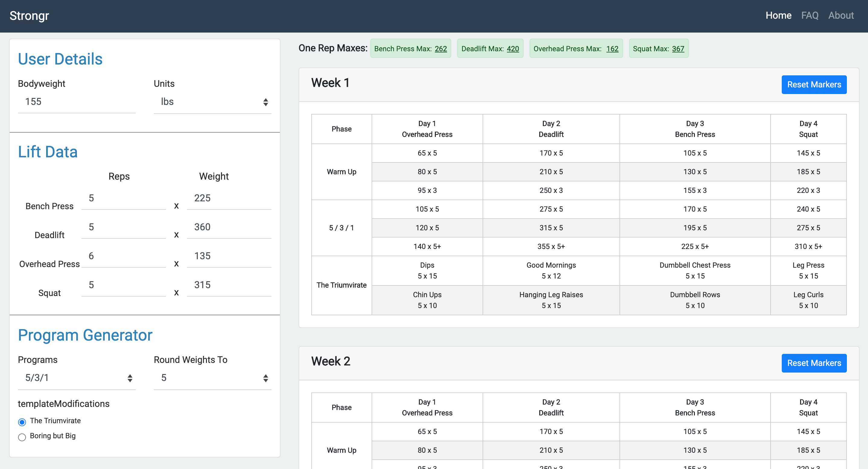Mark Week 1 Deadlift 355 x 5+ set
This screenshot has width=868, height=469.
pyautogui.click(x=551, y=247)
